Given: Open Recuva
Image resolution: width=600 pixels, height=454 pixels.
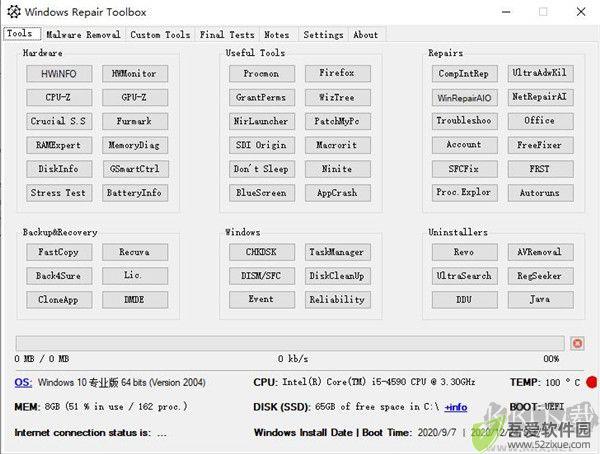Looking at the screenshot, I should click(135, 252).
